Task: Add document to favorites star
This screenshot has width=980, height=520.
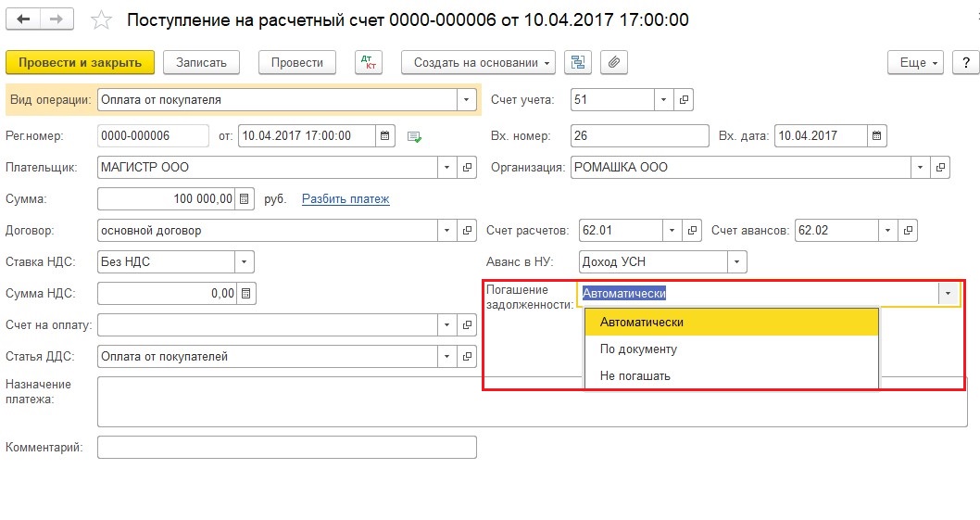Action: tap(101, 20)
